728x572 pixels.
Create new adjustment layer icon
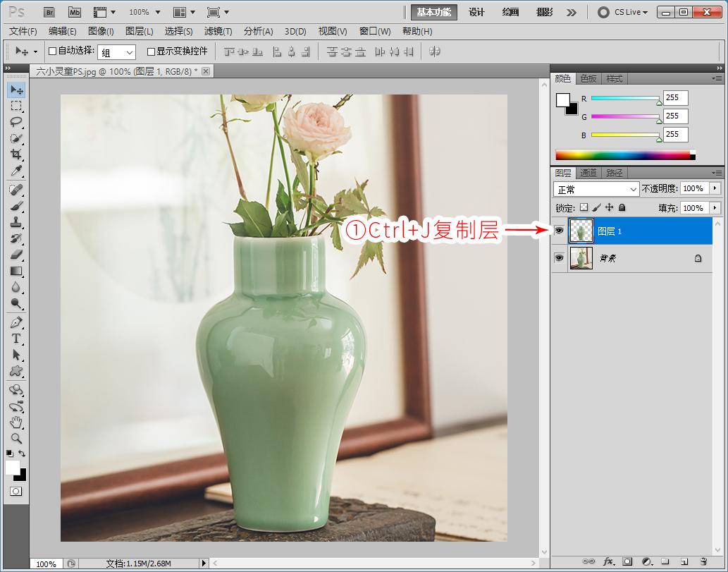647,561
